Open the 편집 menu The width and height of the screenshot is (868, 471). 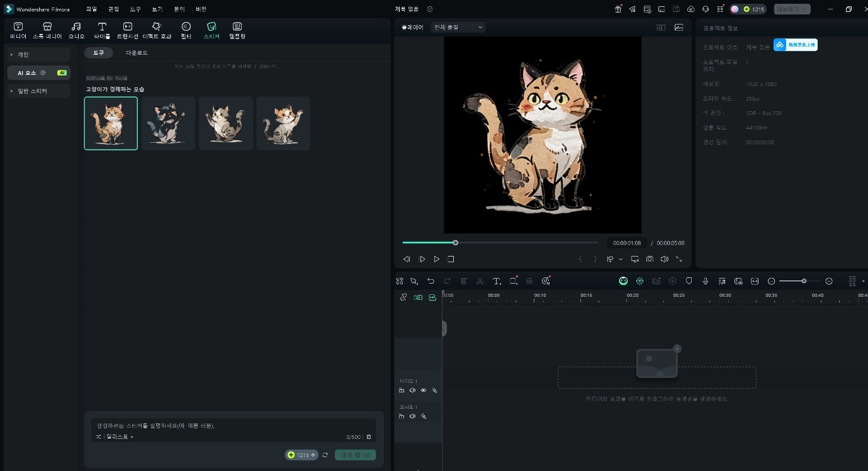114,9
